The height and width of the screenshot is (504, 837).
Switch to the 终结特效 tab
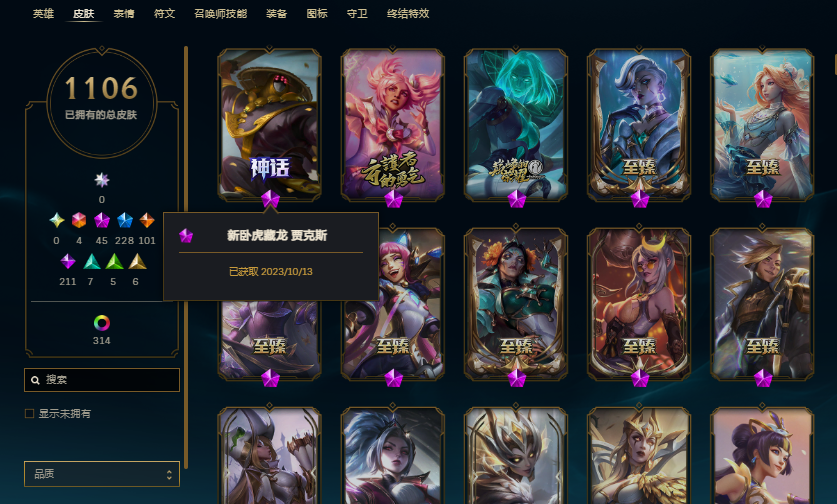[x=408, y=13]
